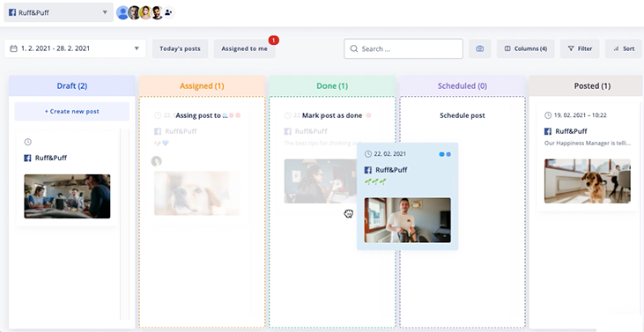Viewport: 644px width, 332px height.
Task: Select the Done (1) column header
Action: [332, 85]
